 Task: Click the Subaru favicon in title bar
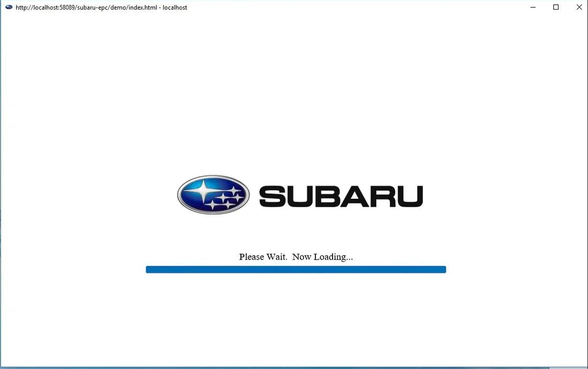click(x=9, y=7)
